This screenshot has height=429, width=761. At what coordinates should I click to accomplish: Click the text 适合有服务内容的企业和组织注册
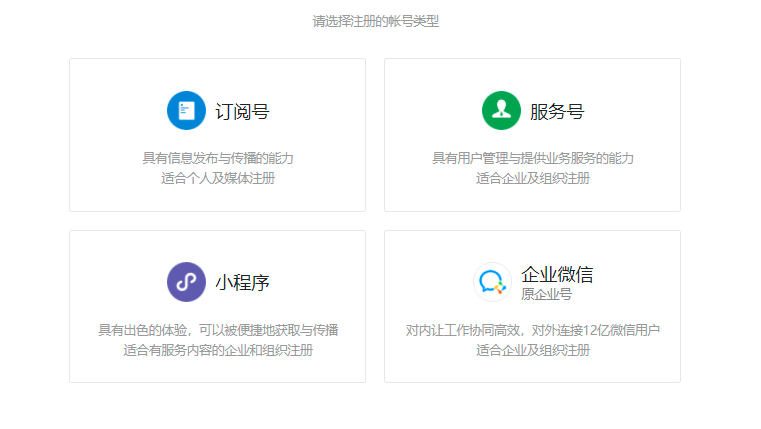pos(218,350)
